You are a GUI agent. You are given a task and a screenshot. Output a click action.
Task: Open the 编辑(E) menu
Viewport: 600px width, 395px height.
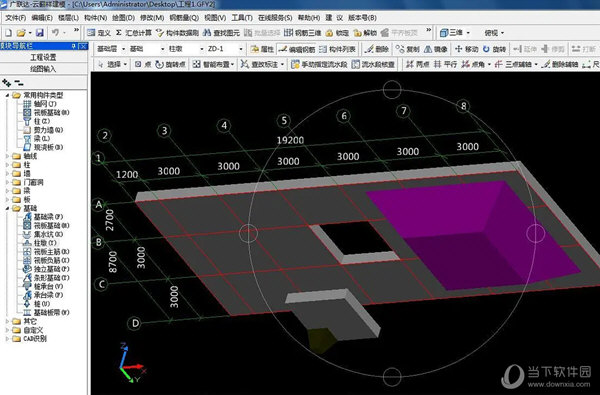(x=42, y=18)
